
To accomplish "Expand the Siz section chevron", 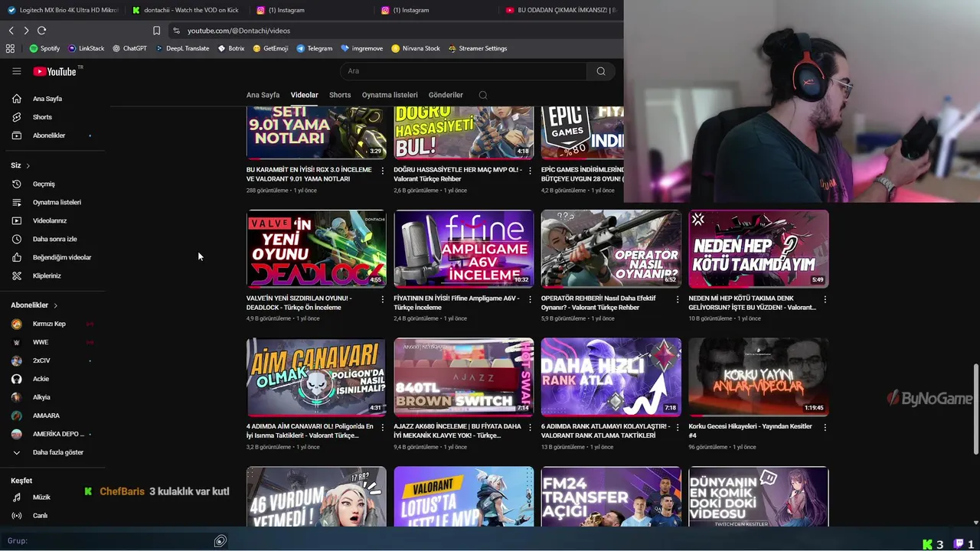I will pos(28,165).
